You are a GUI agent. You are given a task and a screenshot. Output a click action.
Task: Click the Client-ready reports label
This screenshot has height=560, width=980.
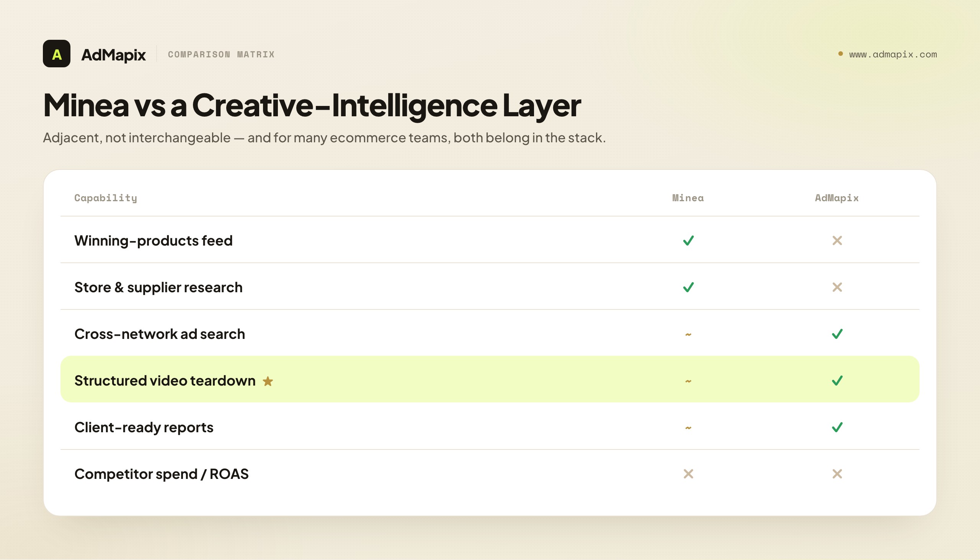(144, 427)
